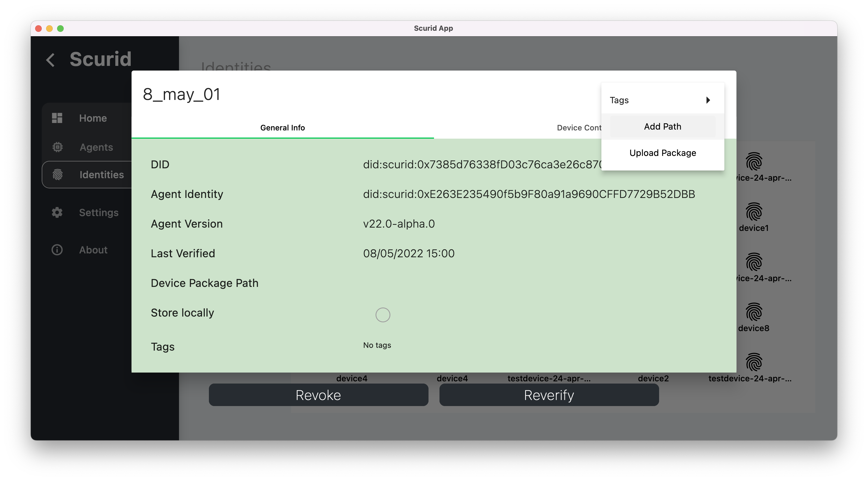
Task: Open the About sidebar label
Action: click(x=93, y=250)
